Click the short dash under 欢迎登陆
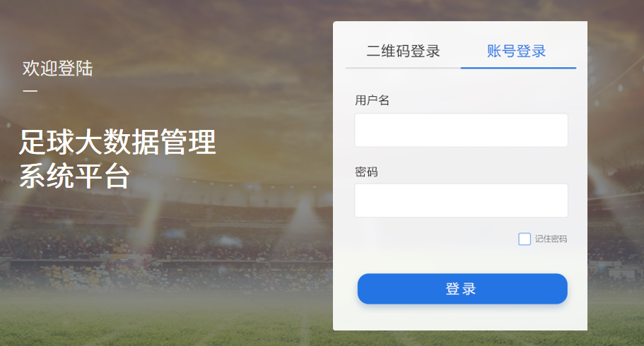 [30, 90]
